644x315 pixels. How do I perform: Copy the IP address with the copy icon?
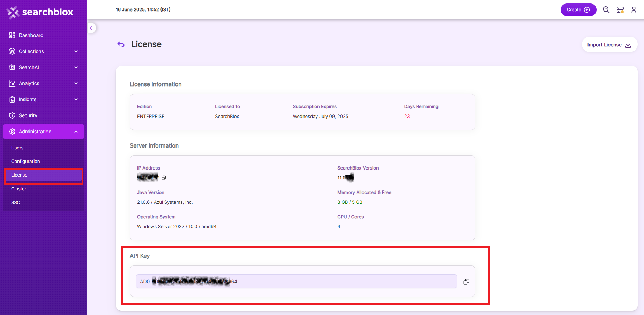(164, 178)
